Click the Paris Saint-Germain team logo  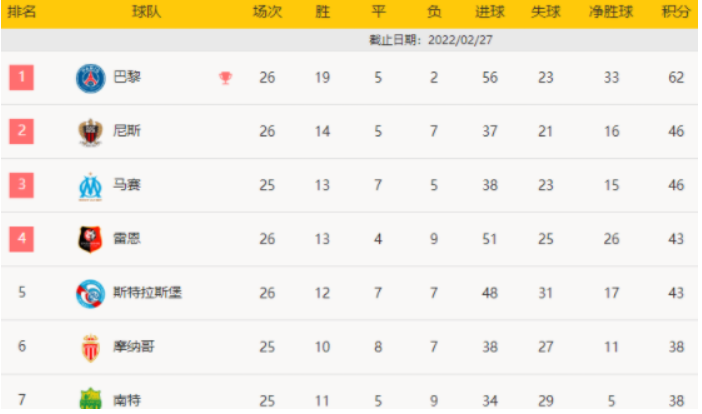90,78
